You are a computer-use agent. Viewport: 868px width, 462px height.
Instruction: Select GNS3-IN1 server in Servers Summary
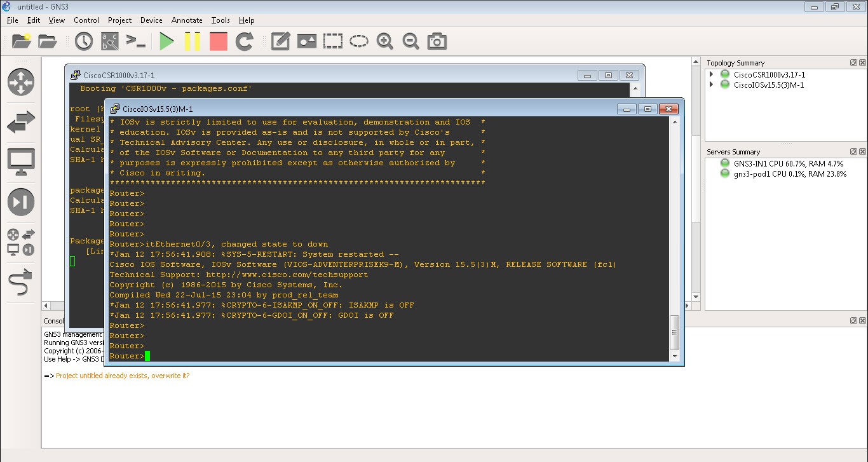tap(789, 163)
